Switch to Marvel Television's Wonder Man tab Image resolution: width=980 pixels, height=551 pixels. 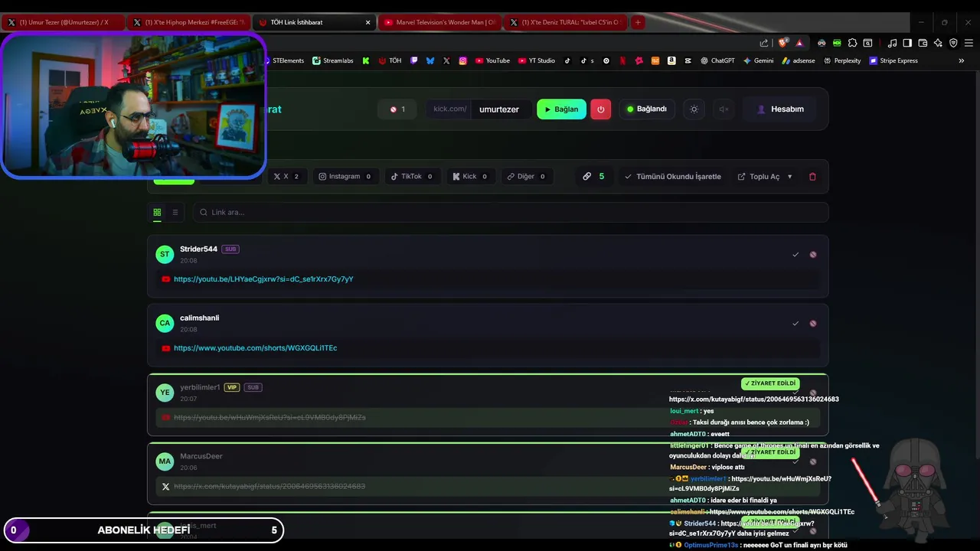coord(439,22)
